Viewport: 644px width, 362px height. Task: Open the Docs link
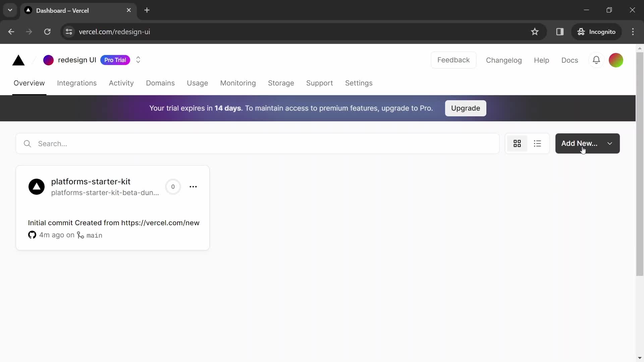570,60
